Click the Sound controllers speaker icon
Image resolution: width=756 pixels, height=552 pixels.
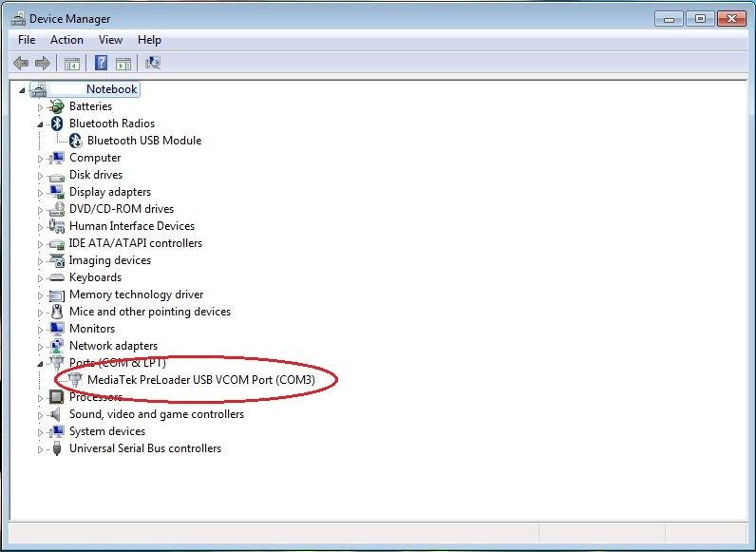(x=56, y=414)
